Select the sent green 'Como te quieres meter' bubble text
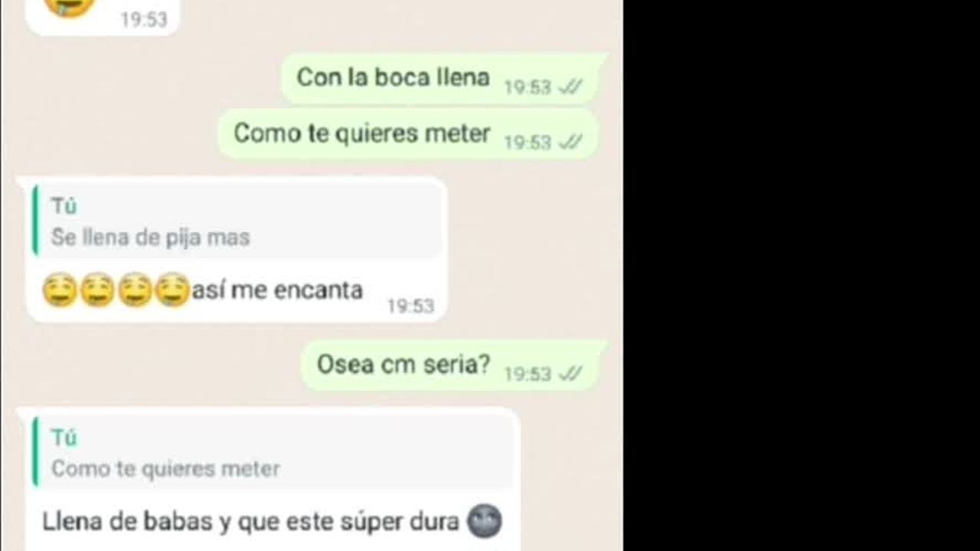This screenshot has width=980, height=551. [361, 133]
